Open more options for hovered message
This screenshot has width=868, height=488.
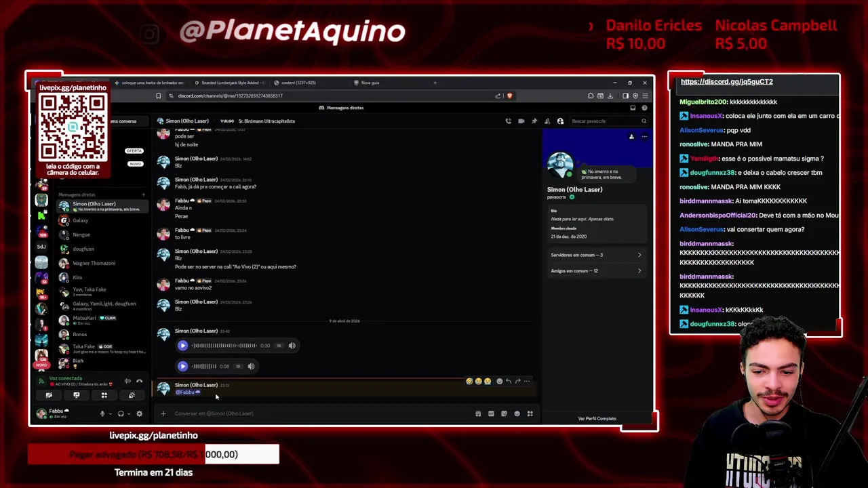click(527, 382)
